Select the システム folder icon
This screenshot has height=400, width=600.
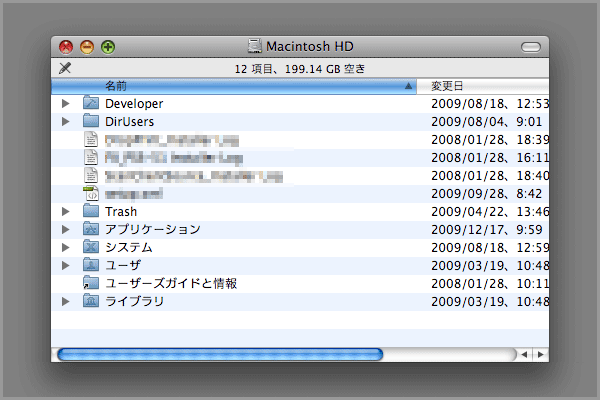pyautogui.click(x=91, y=247)
